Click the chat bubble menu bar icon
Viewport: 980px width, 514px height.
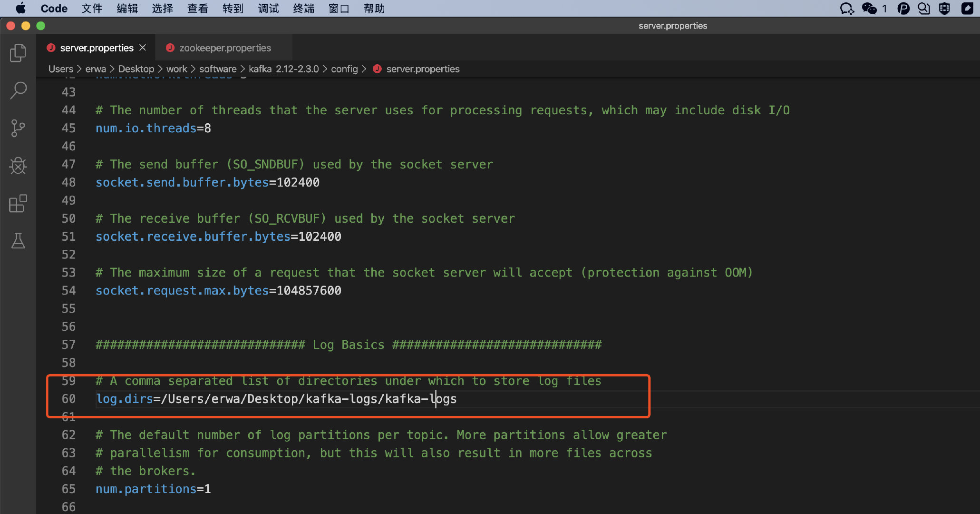tap(847, 9)
